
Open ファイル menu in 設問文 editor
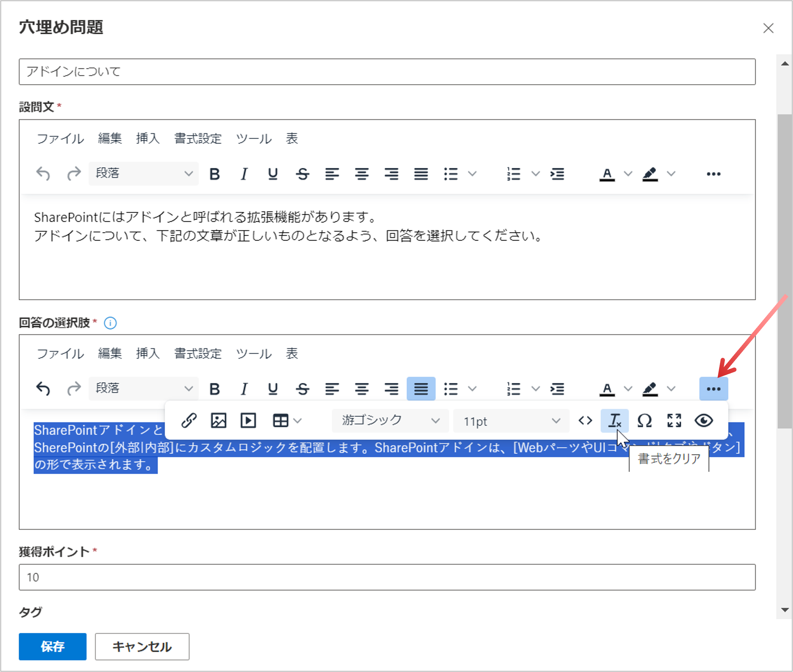pyautogui.click(x=60, y=139)
